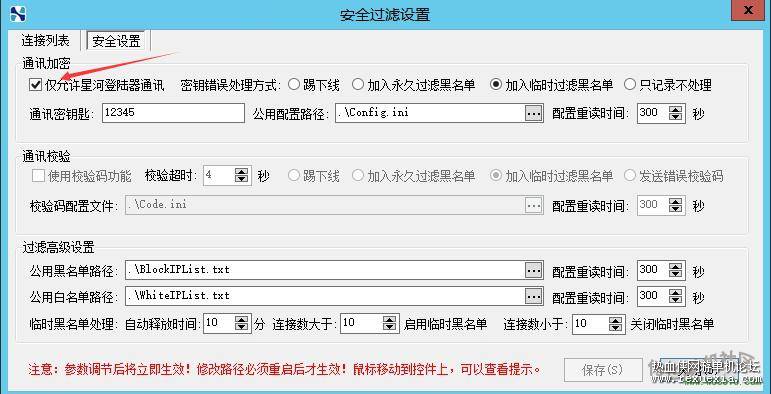This screenshot has width=771, height=394.
Task: Increase the 连接数小于 threshold
Action: [616, 320]
